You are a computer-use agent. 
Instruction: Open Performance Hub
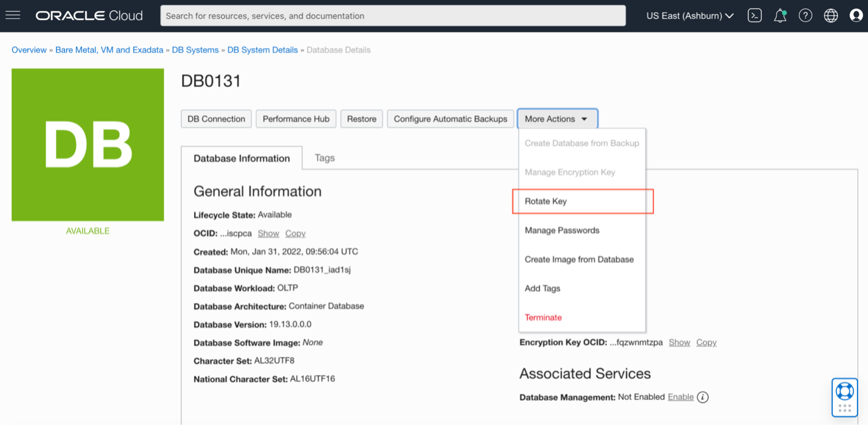tap(296, 119)
